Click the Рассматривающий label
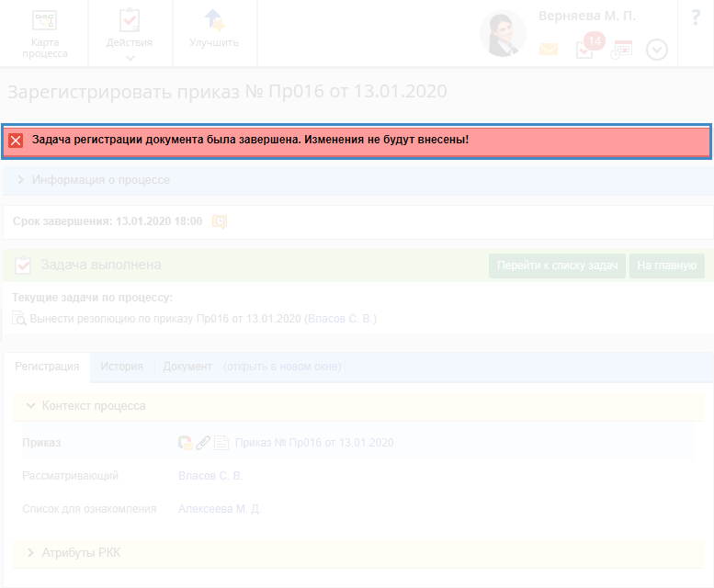The height and width of the screenshot is (588, 714). coord(70,476)
